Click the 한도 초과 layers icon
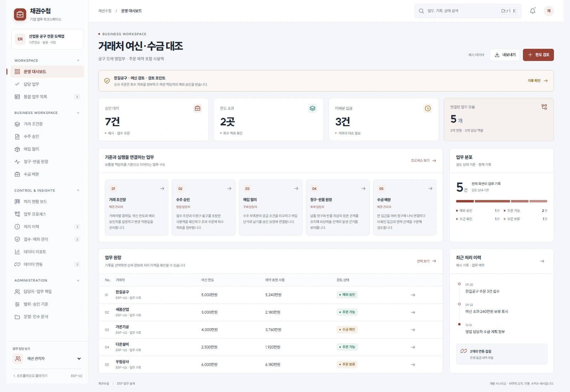The height and width of the screenshot is (392, 570). click(312, 108)
